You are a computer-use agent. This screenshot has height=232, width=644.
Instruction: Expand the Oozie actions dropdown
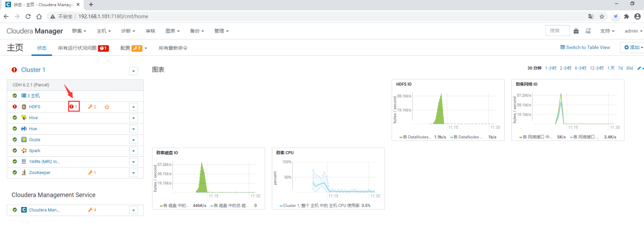pos(134,140)
